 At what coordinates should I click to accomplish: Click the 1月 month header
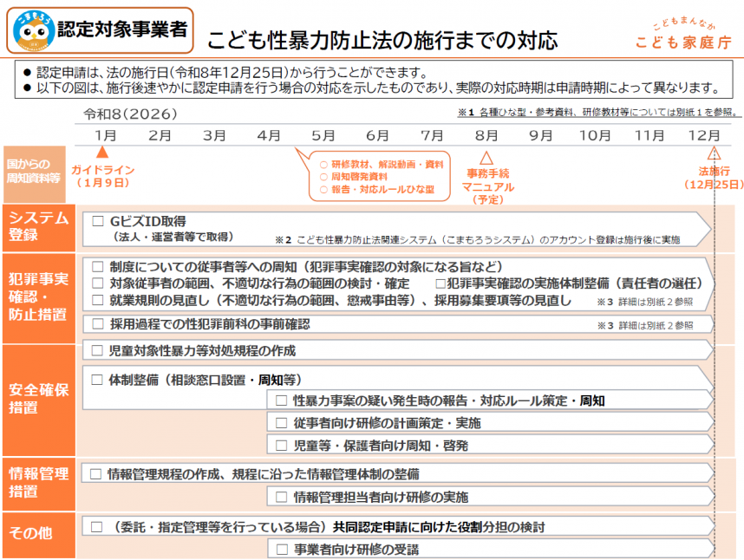coord(105,135)
